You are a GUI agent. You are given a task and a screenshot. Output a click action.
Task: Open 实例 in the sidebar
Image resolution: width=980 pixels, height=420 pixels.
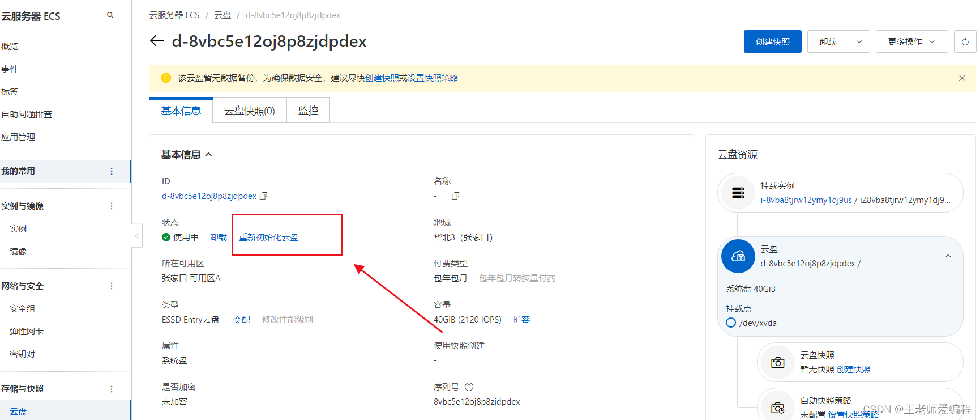tap(18, 229)
